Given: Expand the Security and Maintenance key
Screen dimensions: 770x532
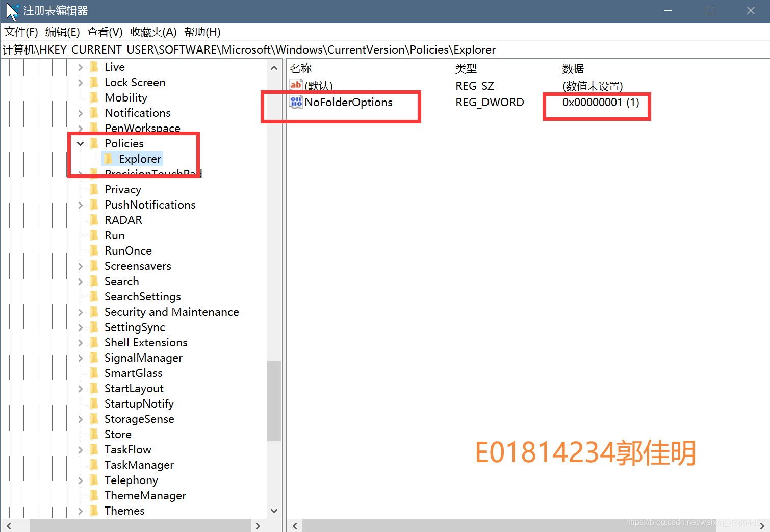Looking at the screenshot, I should (80, 312).
